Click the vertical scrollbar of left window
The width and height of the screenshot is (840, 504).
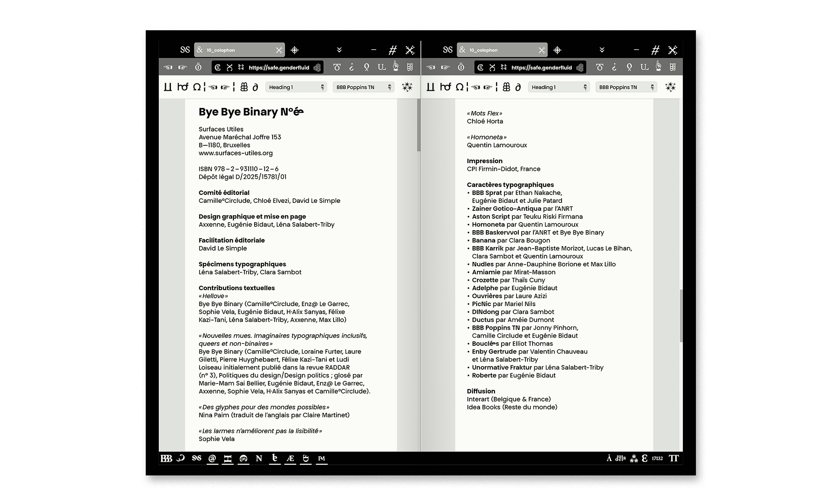(419, 126)
